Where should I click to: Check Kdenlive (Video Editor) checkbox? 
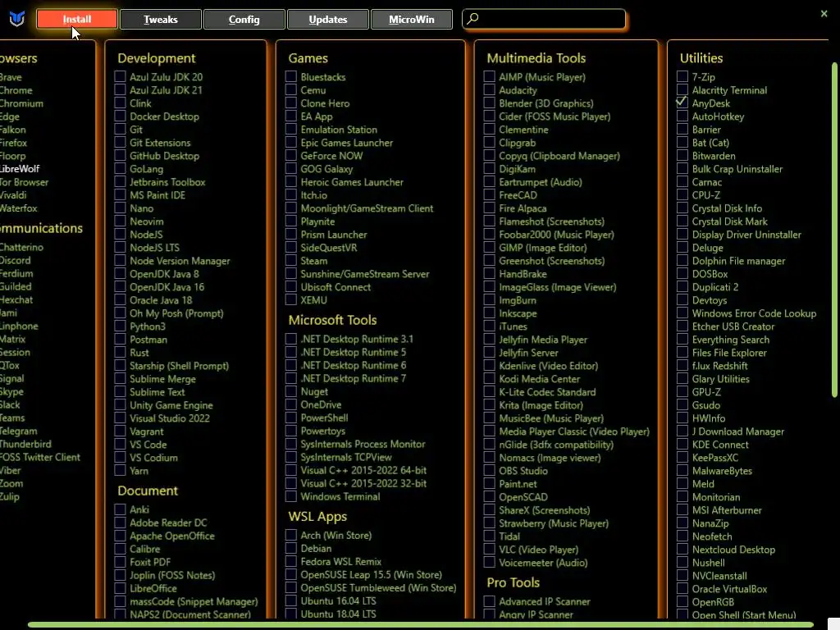pos(489,365)
